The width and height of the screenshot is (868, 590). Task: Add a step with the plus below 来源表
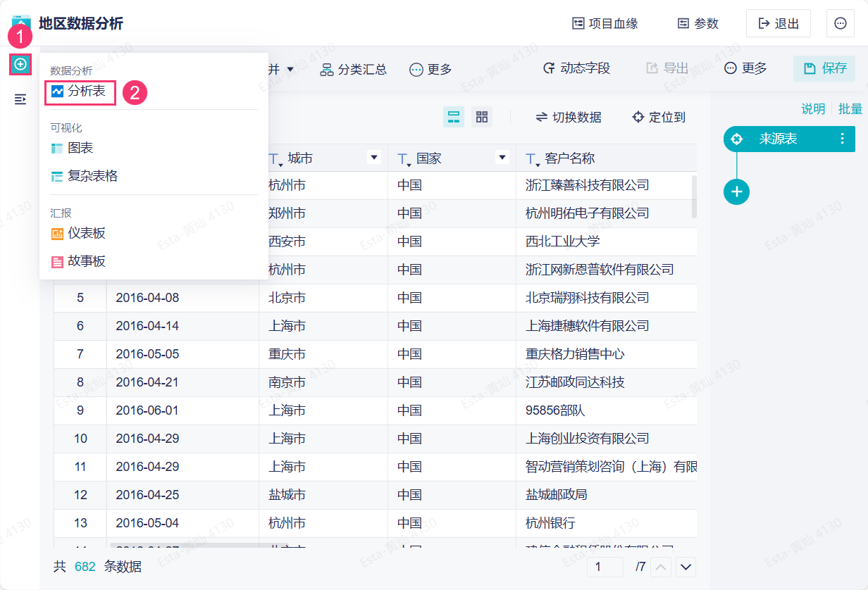pos(737,192)
